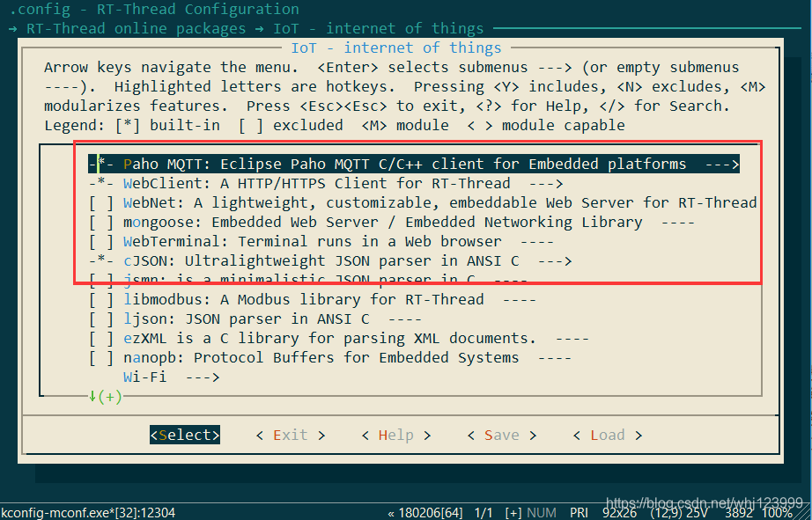Toggle the ljson JSON parser checkbox

coord(101,319)
